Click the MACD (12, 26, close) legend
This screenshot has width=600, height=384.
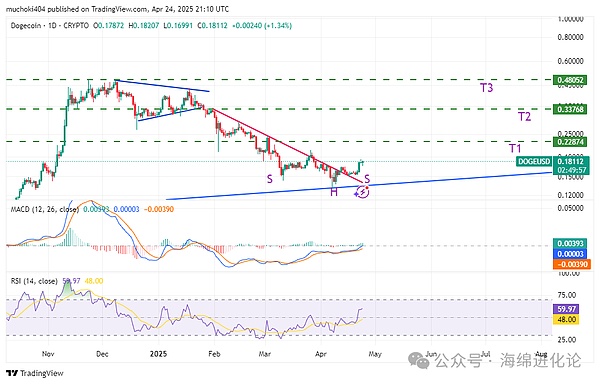point(45,210)
